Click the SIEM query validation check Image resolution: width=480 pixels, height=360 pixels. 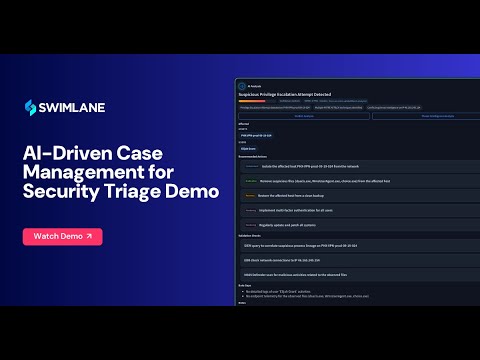[x=360, y=246]
